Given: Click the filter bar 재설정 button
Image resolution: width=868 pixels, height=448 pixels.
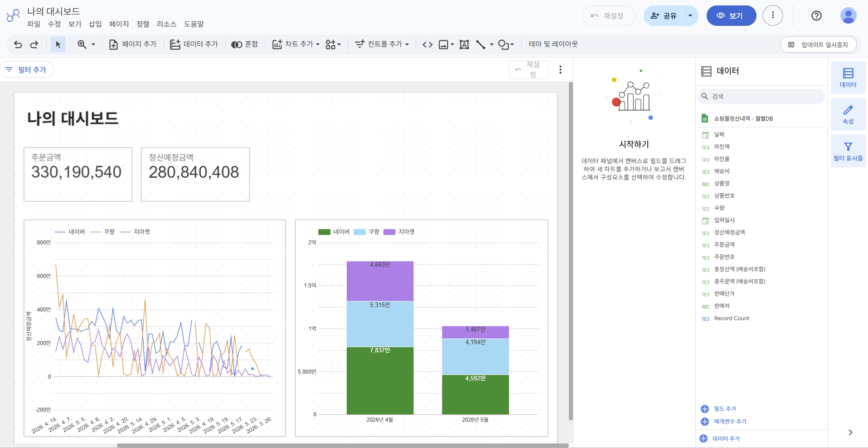Looking at the screenshot, I should click(529, 70).
